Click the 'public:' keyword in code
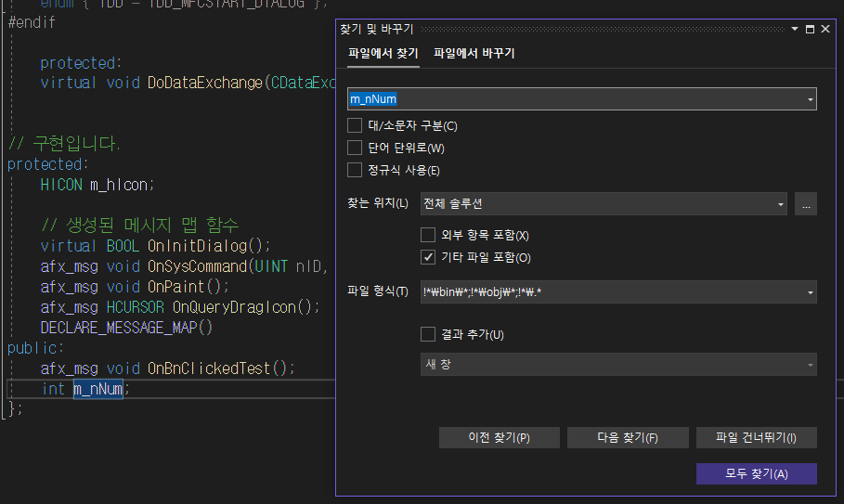 [35, 348]
